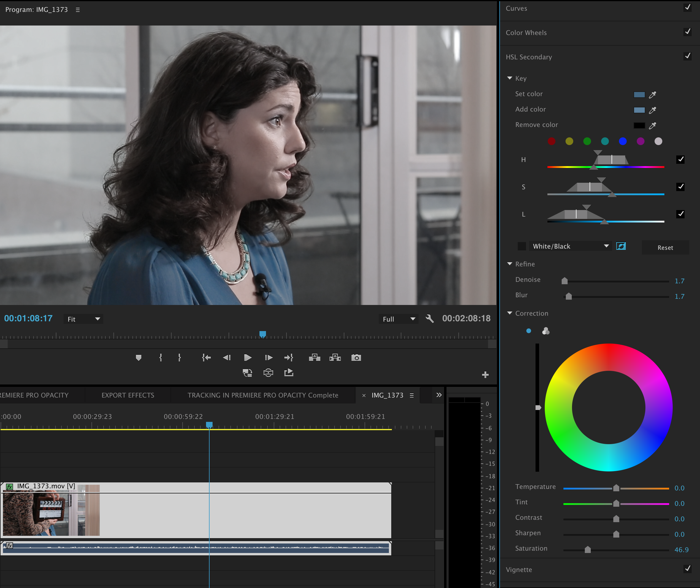Switch to the EXPORT EFFECTS sequence tab
This screenshot has width=700, height=588.
tap(128, 395)
